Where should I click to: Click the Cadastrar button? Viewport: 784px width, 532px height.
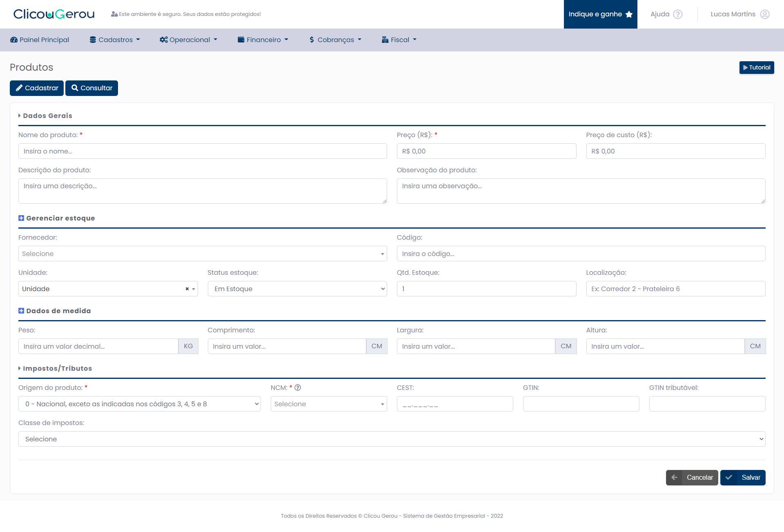pyautogui.click(x=37, y=88)
